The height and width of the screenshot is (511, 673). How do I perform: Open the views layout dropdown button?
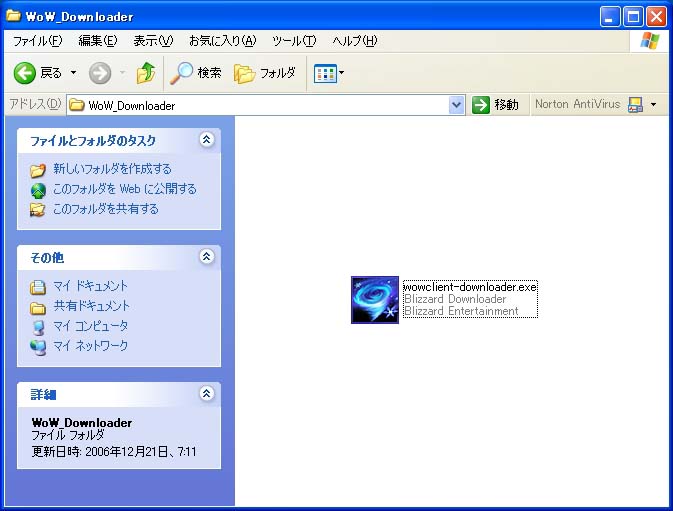[x=329, y=73]
